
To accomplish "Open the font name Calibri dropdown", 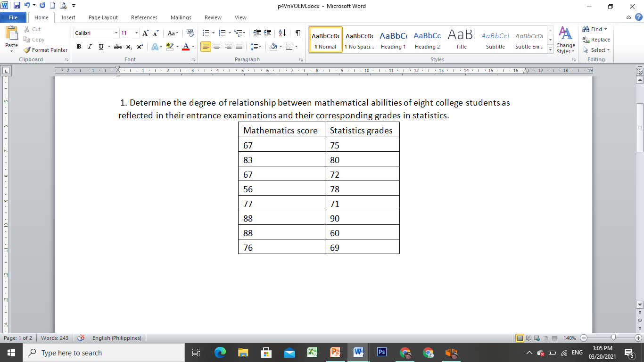I will (116, 33).
